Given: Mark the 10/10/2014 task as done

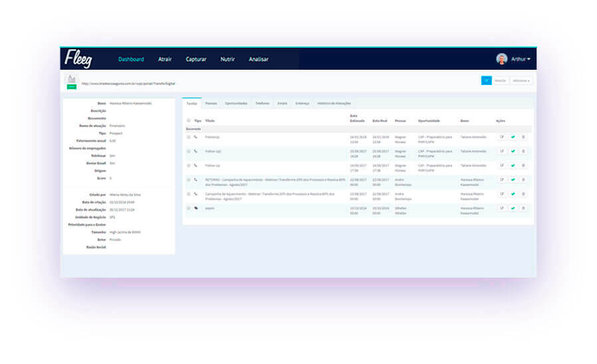Looking at the screenshot, I should pos(513,209).
